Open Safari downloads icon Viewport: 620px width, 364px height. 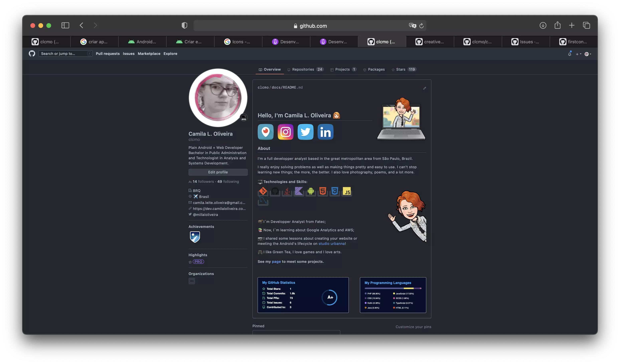[543, 25]
